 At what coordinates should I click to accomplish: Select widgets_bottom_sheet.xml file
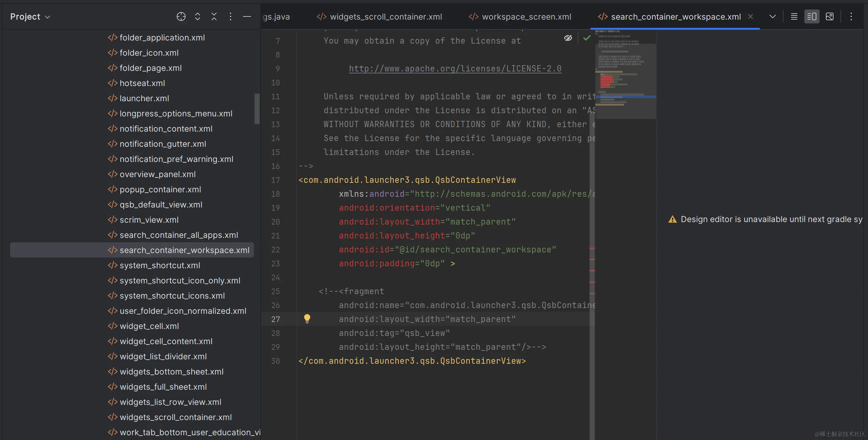click(x=165, y=371)
